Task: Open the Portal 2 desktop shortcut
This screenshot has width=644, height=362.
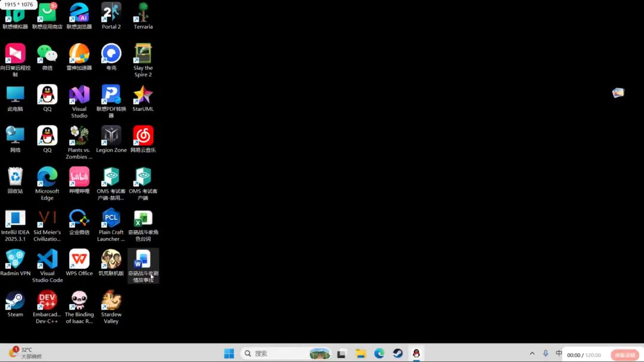Action: [111, 16]
